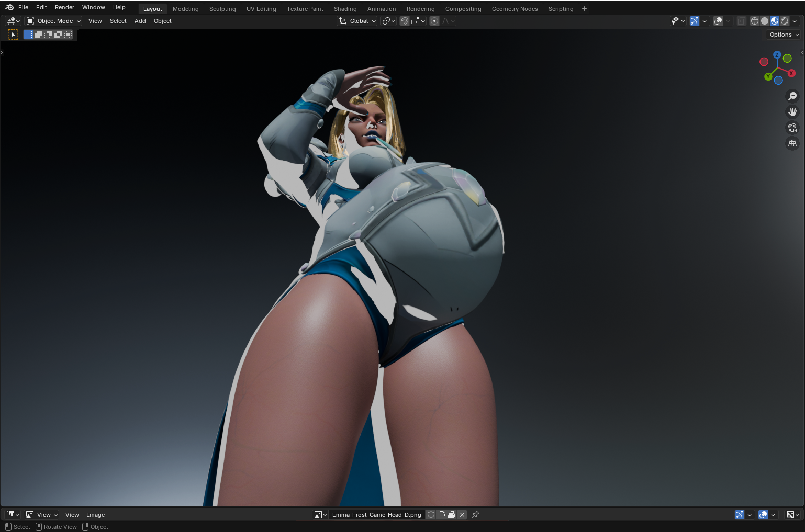Open the viewport shading options dropdown
The height and width of the screenshot is (532, 805).
point(795,21)
